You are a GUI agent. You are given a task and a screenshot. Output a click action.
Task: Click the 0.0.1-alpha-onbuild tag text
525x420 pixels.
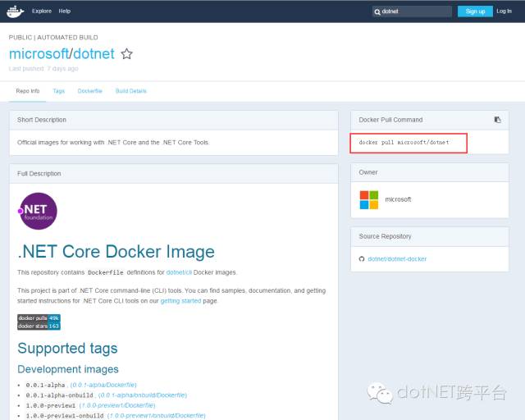pos(60,395)
